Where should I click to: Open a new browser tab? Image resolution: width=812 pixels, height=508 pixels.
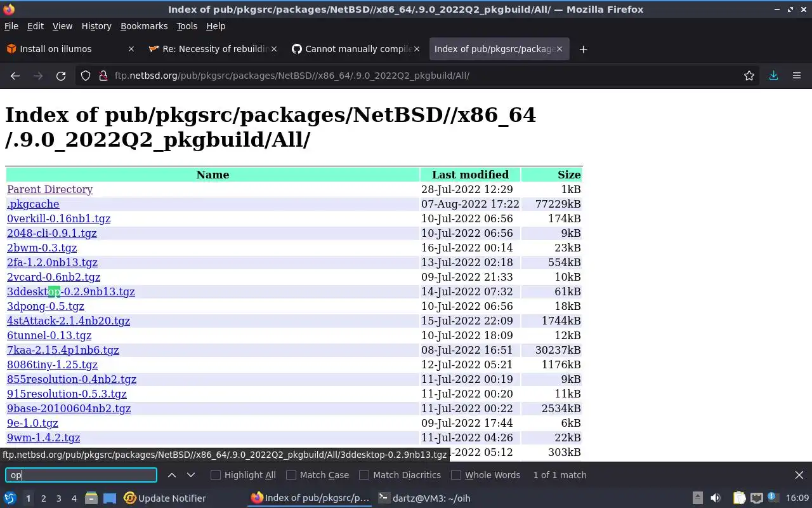583,49
